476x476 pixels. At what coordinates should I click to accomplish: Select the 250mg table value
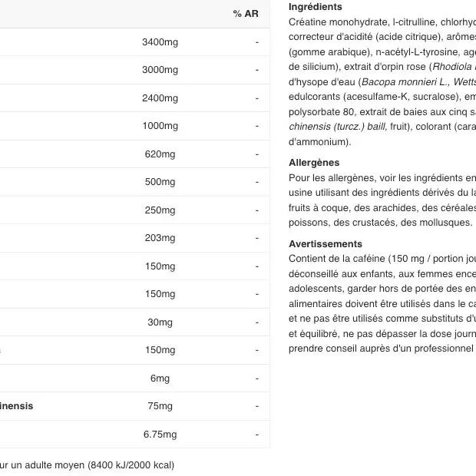pos(160,210)
